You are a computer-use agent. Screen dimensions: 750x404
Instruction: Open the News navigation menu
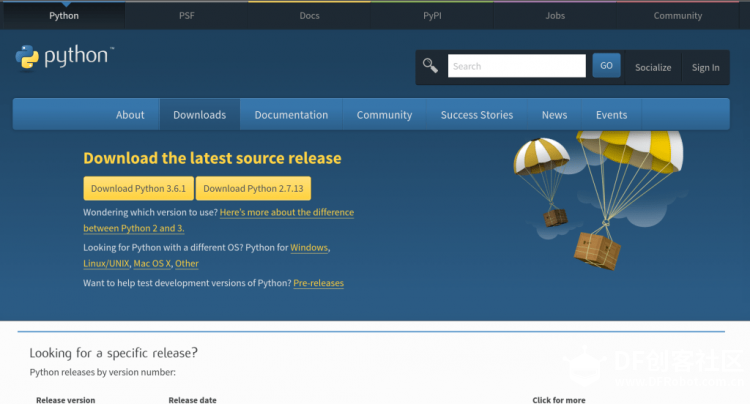click(554, 115)
